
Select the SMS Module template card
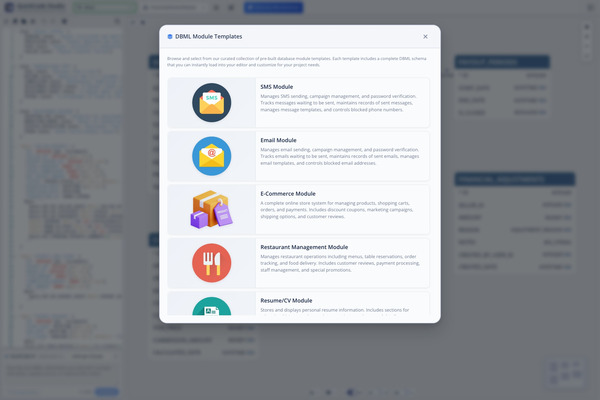[x=298, y=103]
